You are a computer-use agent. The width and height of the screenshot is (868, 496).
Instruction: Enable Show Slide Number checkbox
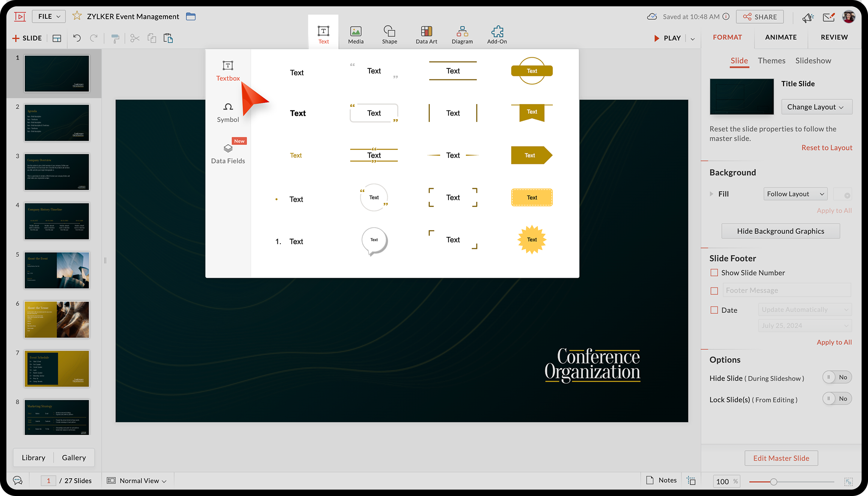(714, 273)
